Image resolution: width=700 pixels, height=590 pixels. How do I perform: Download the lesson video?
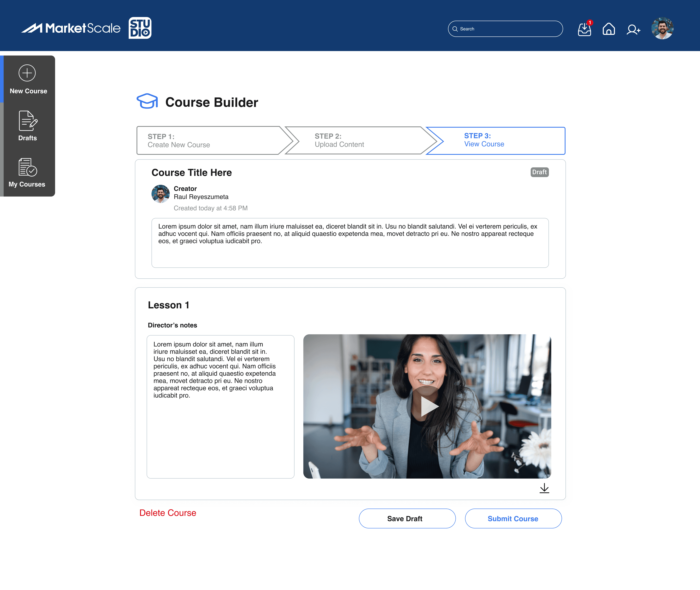coord(544,488)
